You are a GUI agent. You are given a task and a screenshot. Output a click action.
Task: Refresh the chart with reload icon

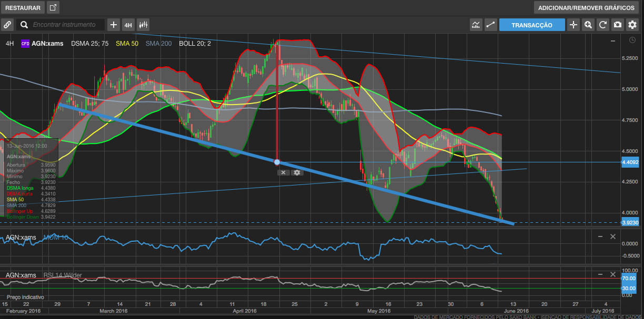603,25
